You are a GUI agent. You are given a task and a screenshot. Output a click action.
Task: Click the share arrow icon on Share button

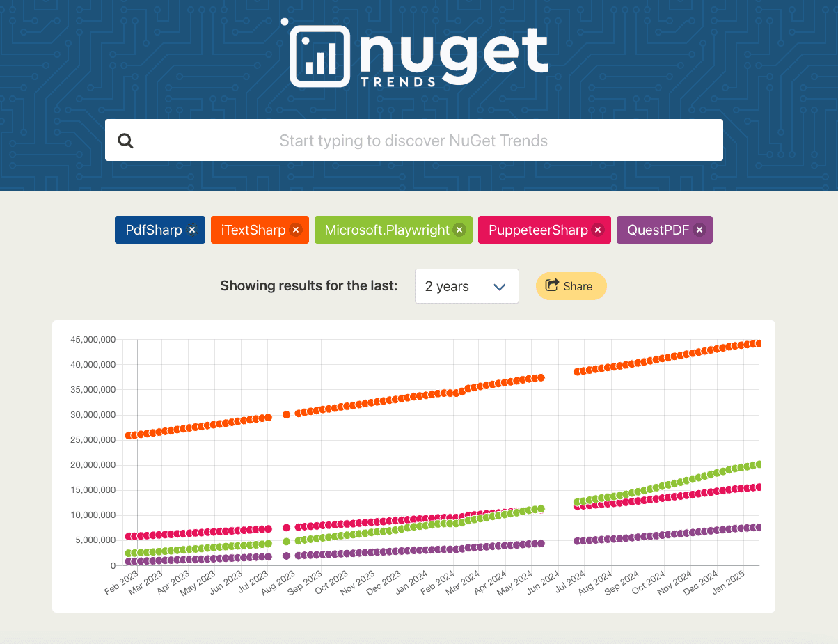coord(552,285)
